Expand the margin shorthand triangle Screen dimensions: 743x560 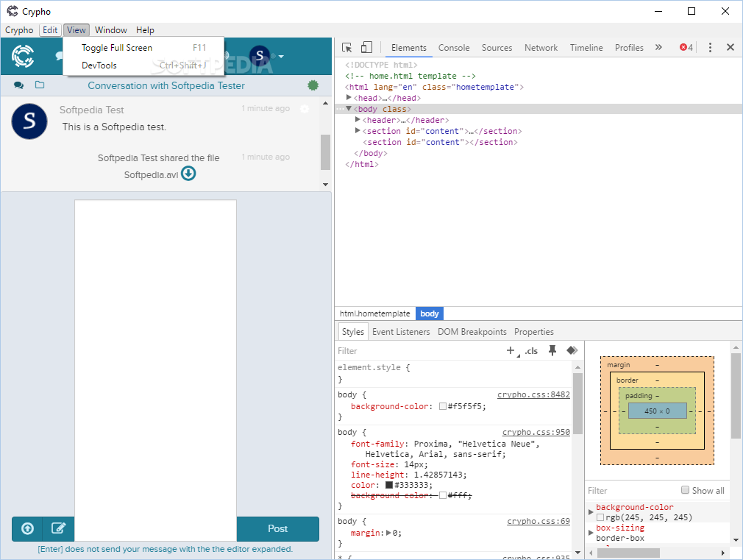[x=388, y=533]
